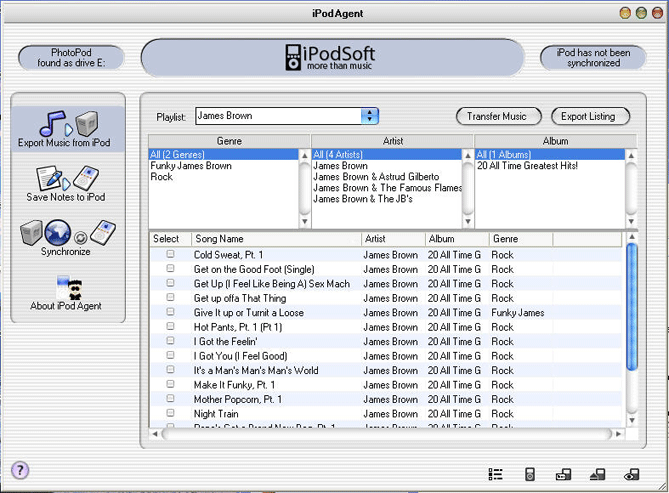Click scroll right arrow of song list
The width and height of the screenshot is (669, 493).
coord(618,434)
